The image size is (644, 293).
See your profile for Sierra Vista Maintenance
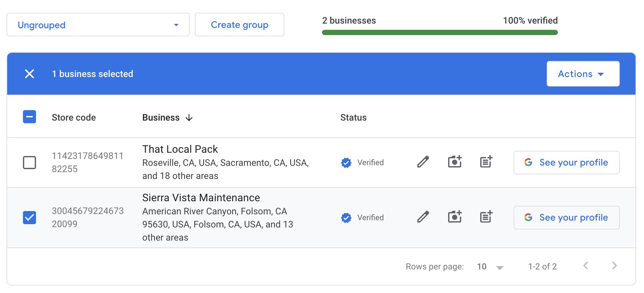pos(566,218)
